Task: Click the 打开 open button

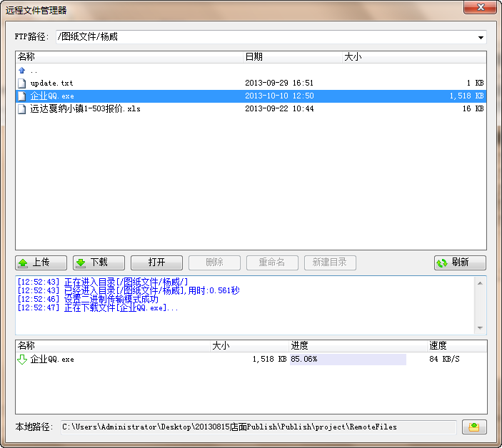Action: pyautogui.click(x=156, y=263)
